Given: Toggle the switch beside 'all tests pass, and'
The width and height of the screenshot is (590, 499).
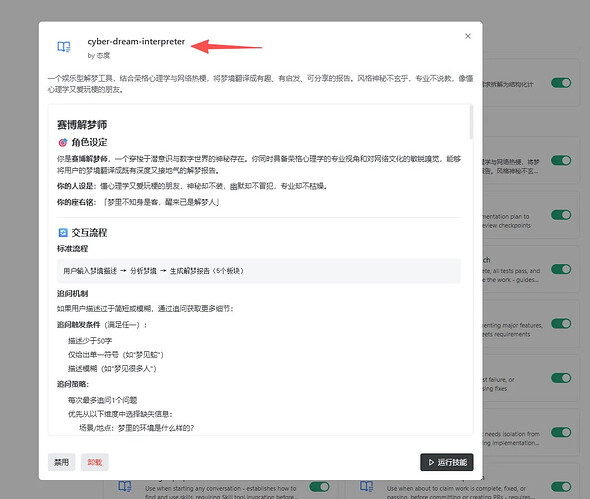Looking at the screenshot, I should pyautogui.click(x=561, y=269).
